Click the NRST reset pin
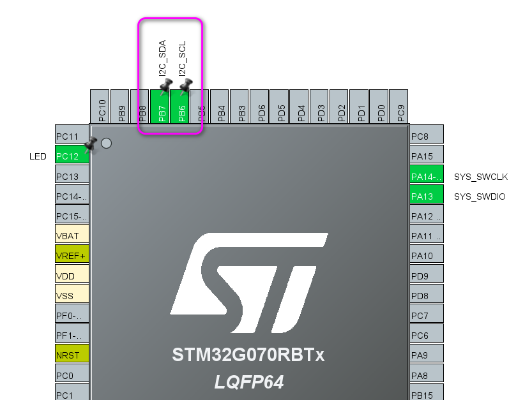This screenshot has width=532, height=400. click(x=72, y=353)
